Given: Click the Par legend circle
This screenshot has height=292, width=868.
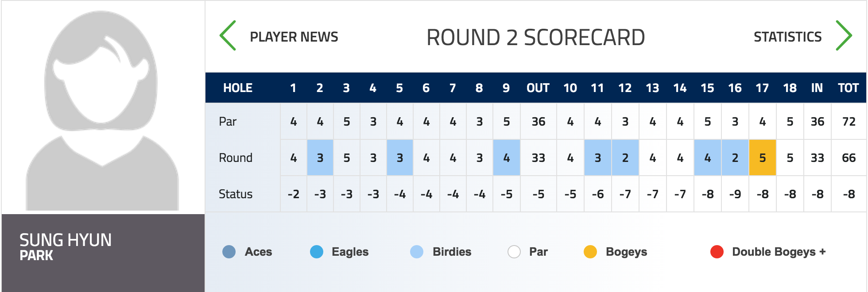Looking at the screenshot, I should (514, 252).
